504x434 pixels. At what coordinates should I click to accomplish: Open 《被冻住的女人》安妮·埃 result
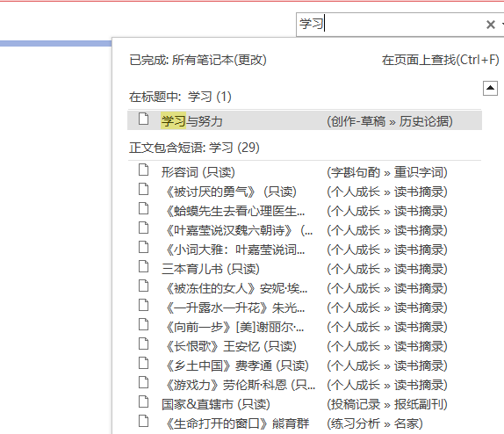305,288
